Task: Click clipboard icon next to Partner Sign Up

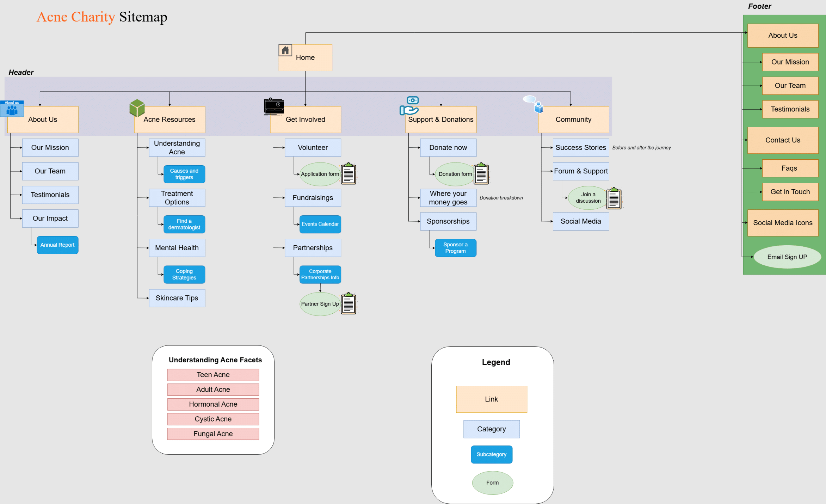Action: [349, 303]
